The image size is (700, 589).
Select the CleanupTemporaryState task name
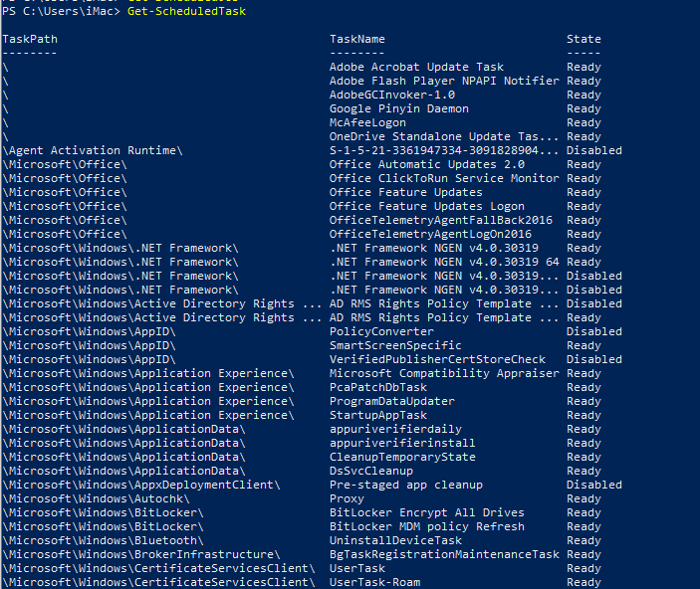pyautogui.click(x=402, y=457)
